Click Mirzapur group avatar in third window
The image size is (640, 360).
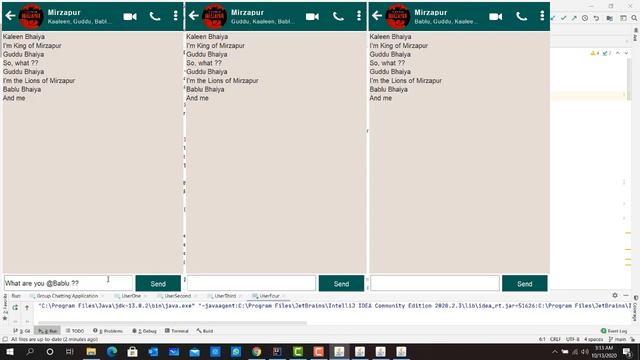(x=398, y=16)
